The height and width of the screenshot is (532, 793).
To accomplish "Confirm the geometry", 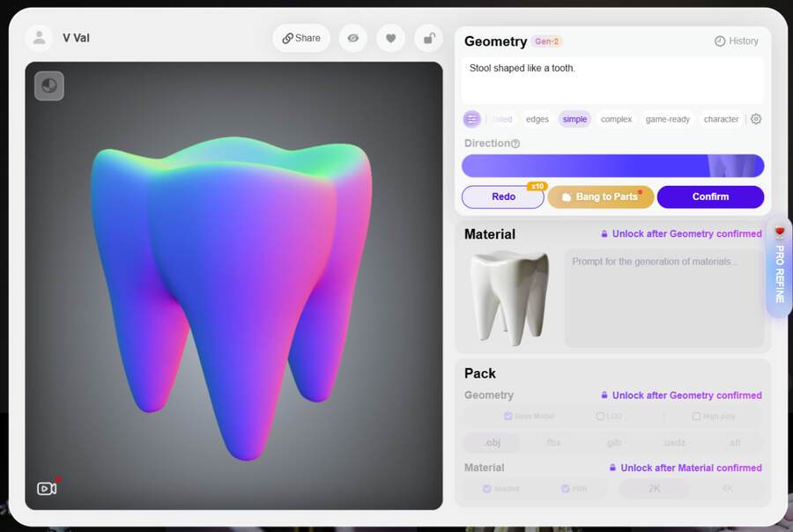I will (x=710, y=196).
